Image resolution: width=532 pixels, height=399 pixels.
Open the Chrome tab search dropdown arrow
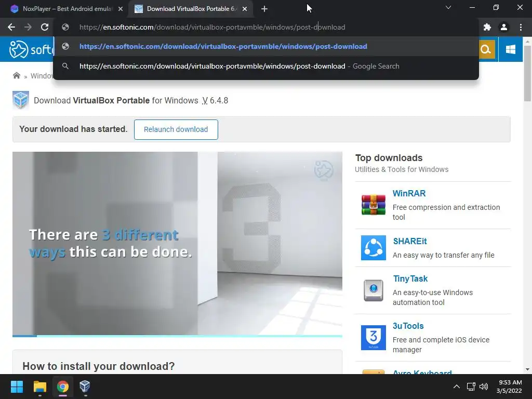pos(448,7)
